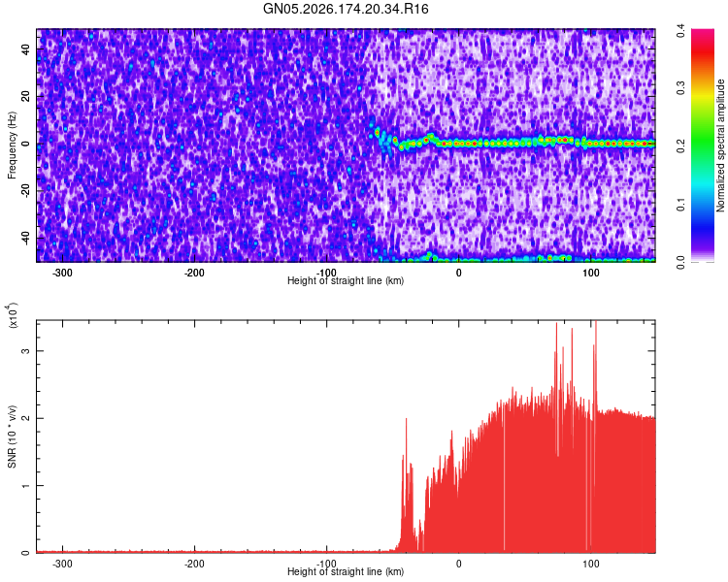This screenshot has width=728, height=582.
Task: Click the signal onset near 5 Hz in spectrogram
Action: point(377,133)
